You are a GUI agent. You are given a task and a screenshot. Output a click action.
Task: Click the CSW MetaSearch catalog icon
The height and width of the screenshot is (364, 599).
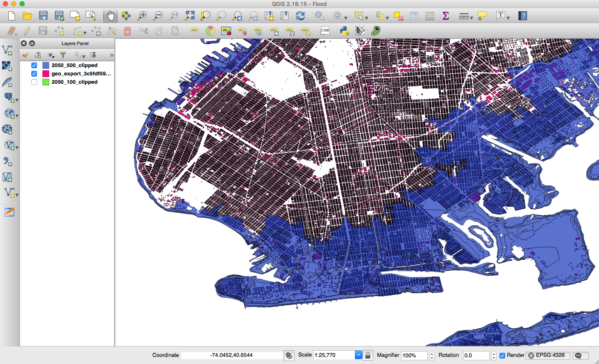tap(325, 30)
